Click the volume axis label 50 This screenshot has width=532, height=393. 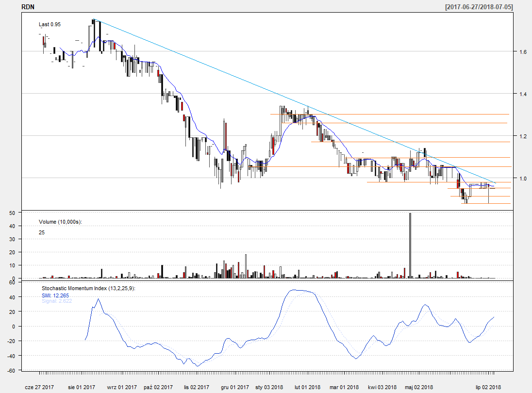13,213
